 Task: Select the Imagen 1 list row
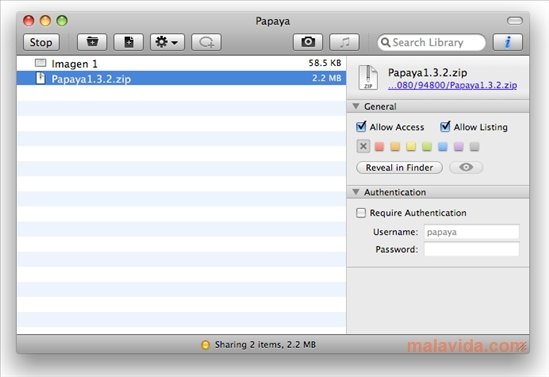click(181, 63)
